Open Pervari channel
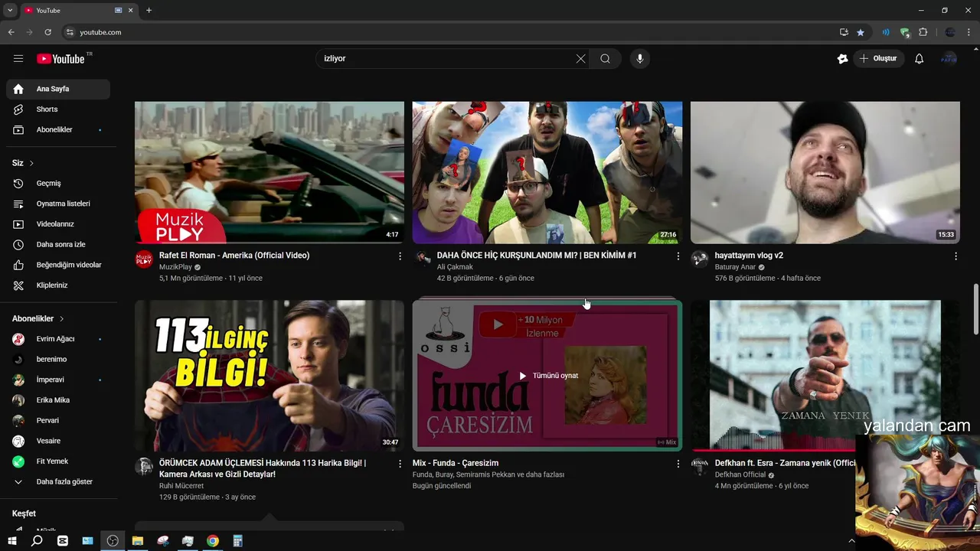 pyautogui.click(x=58, y=421)
